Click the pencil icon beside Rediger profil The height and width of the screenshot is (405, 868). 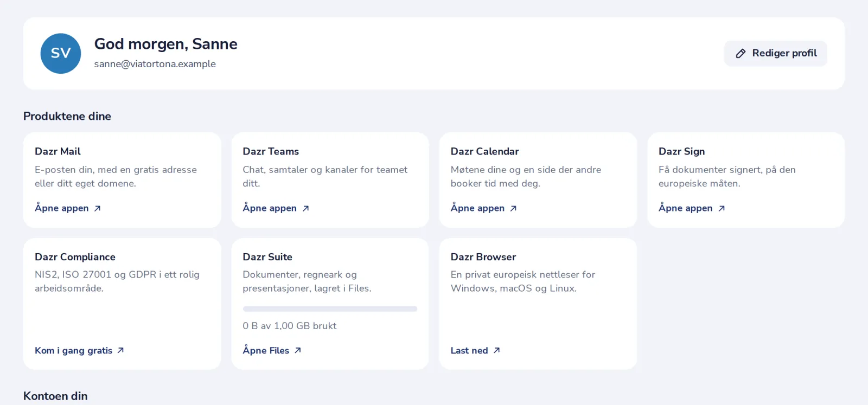tap(741, 53)
